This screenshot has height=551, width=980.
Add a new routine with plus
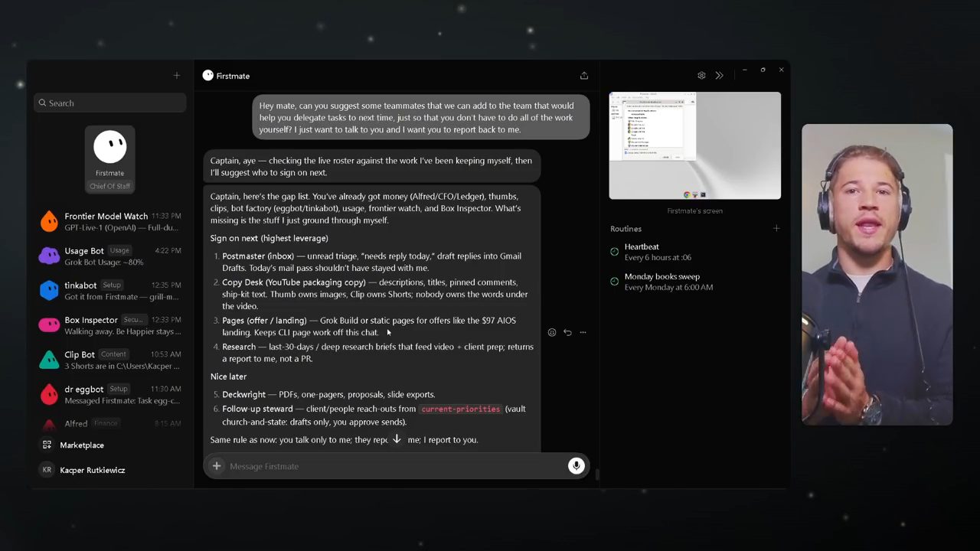[776, 229]
